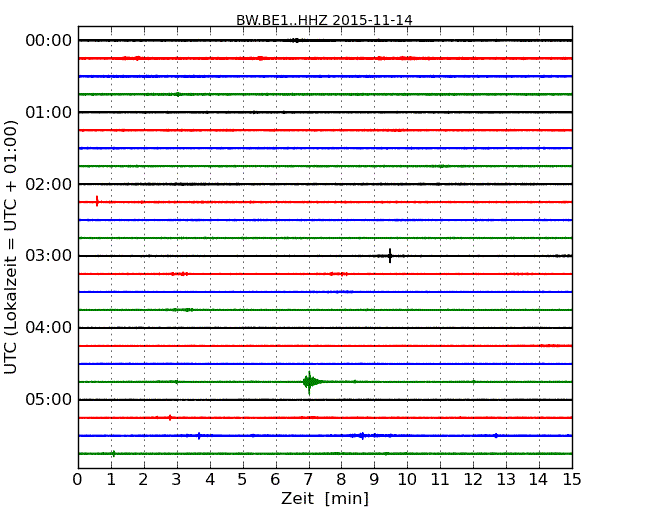Click the vertical UTC Lokalzeit axis label

coord(10,247)
